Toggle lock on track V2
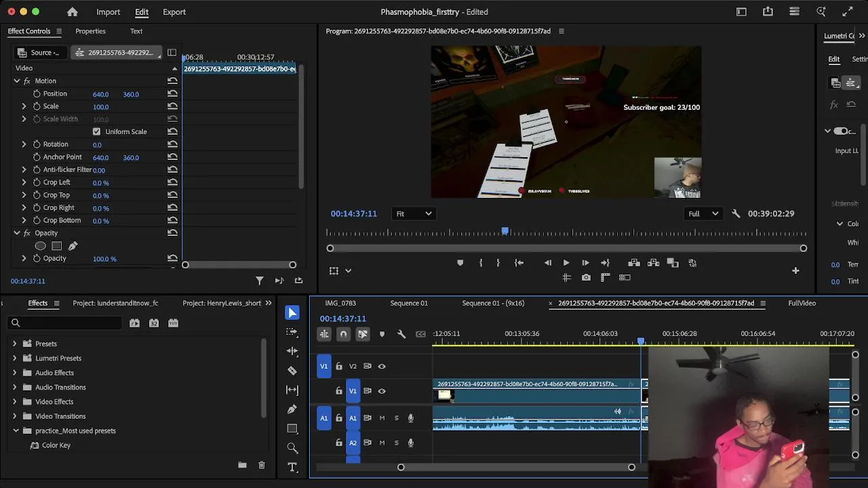This screenshot has width=868, height=488. click(x=339, y=367)
